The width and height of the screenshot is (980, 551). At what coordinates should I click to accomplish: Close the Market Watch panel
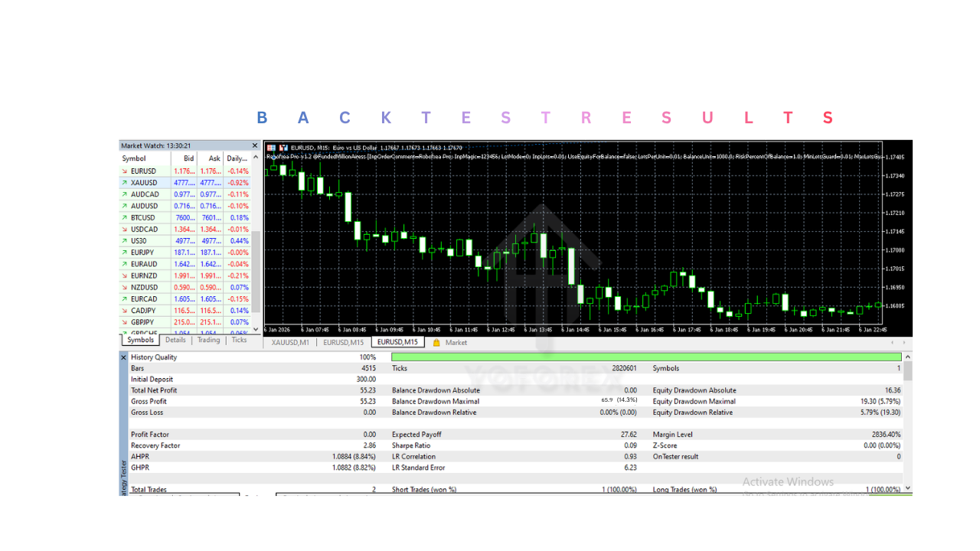click(x=254, y=145)
